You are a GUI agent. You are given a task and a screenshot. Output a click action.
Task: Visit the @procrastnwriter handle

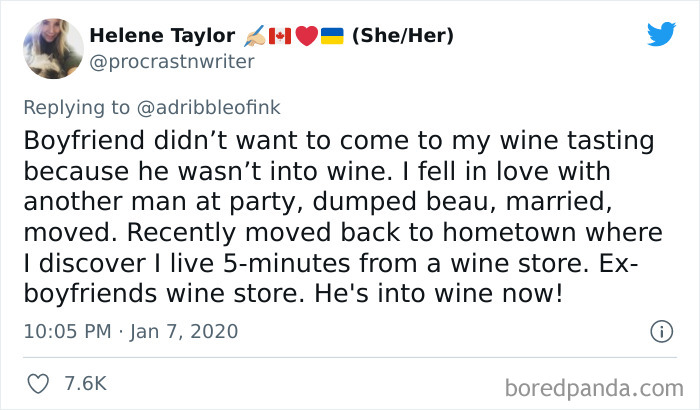pos(172,62)
